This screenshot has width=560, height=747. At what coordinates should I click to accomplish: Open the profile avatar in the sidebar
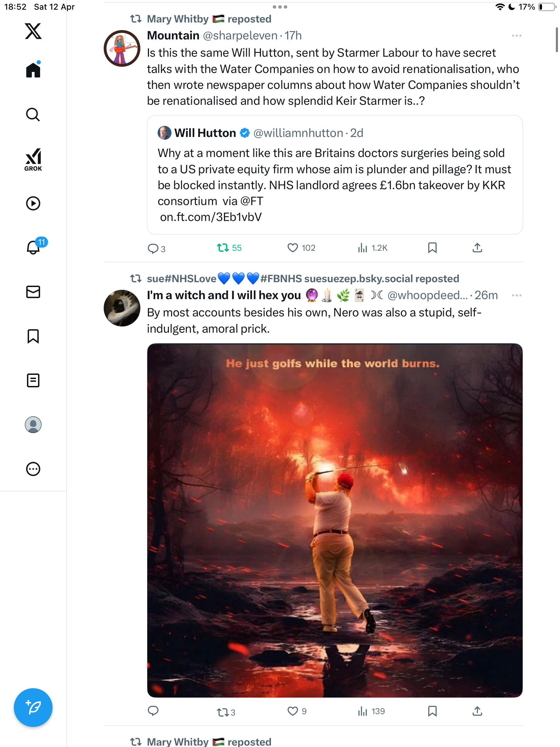coord(33,425)
